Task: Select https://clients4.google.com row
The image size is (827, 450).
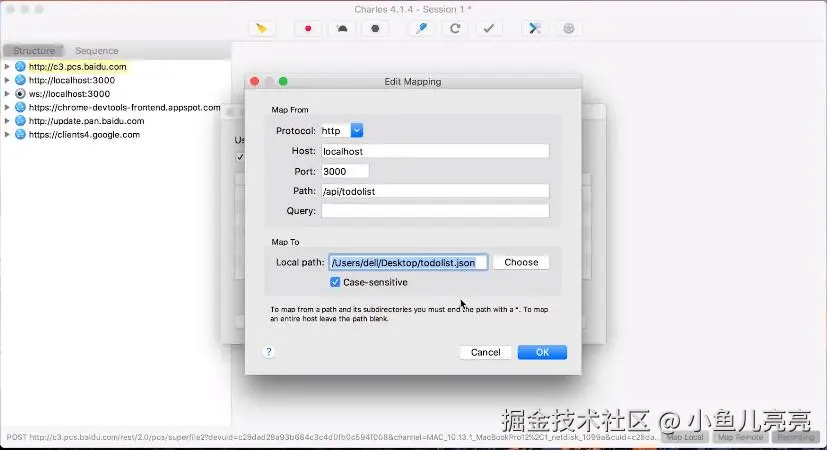Action: (84, 135)
